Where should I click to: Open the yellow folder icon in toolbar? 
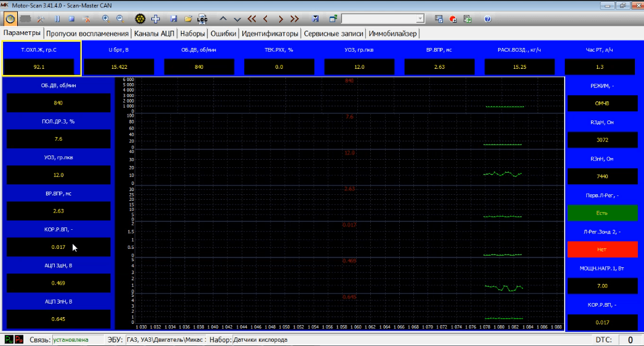[188, 19]
